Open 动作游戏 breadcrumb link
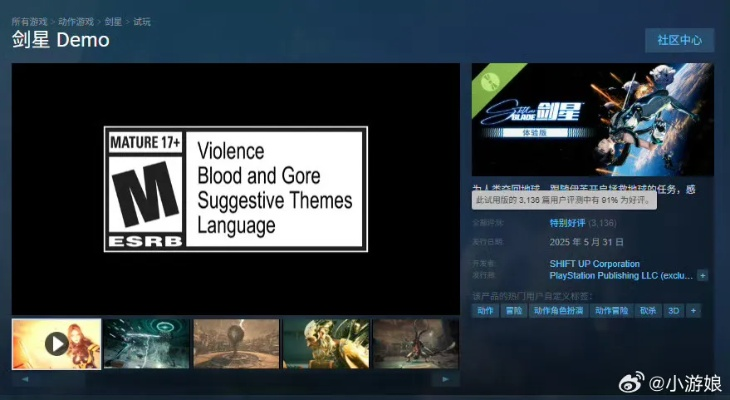730x400 pixels. pyautogui.click(x=76, y=22)
